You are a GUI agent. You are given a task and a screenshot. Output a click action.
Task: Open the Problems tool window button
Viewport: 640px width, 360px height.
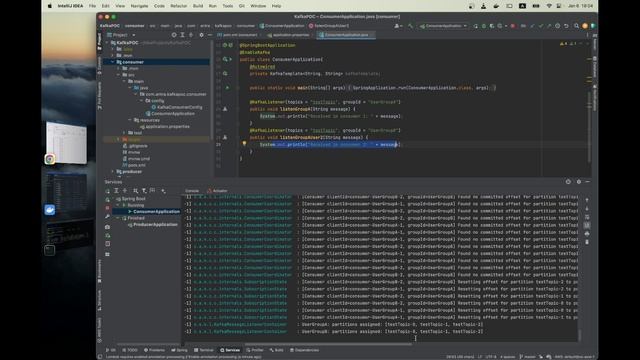(x=154, y=350)
